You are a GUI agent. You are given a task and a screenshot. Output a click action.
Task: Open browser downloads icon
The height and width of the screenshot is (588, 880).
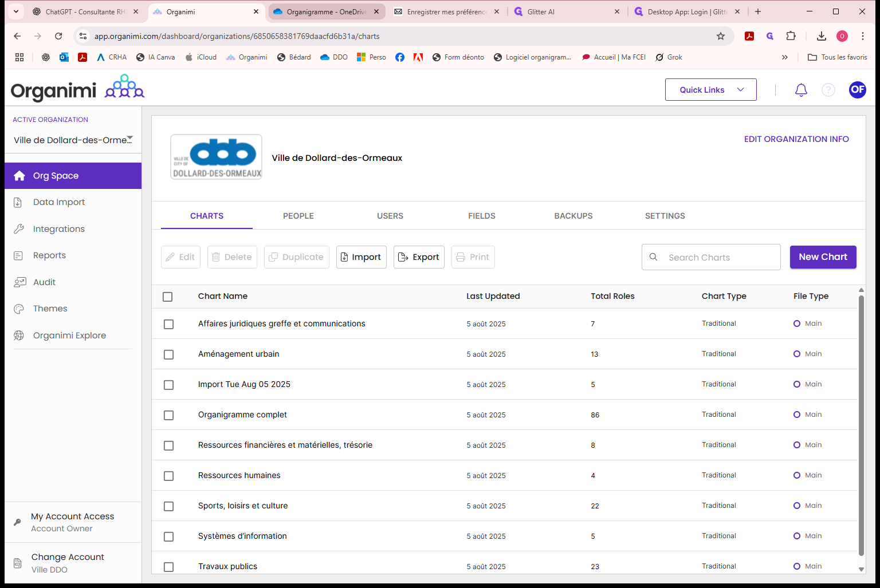822,36
